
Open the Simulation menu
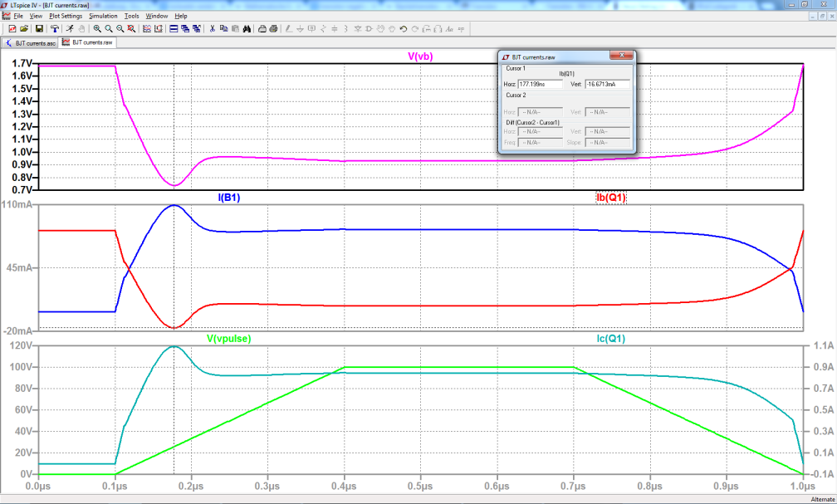coord(103,16)
